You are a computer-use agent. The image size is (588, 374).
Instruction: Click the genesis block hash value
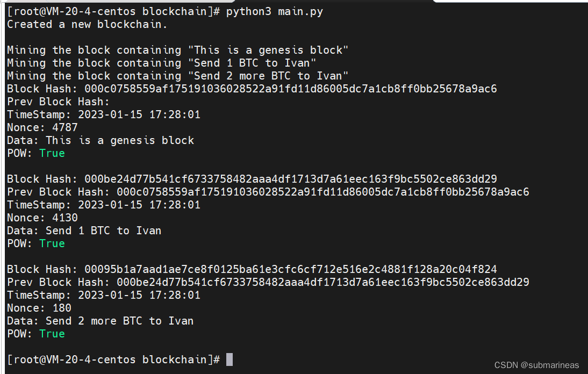pyautogui.click(x=291, y=89)
